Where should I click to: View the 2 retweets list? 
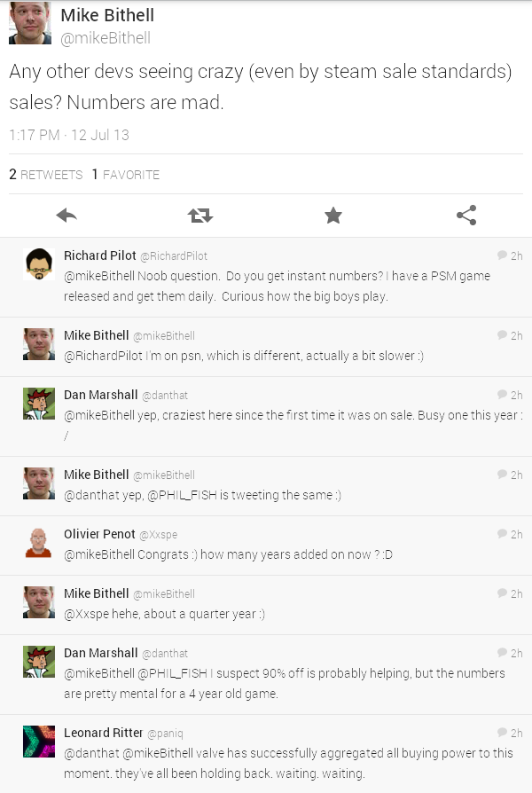[x=46, y=175]
